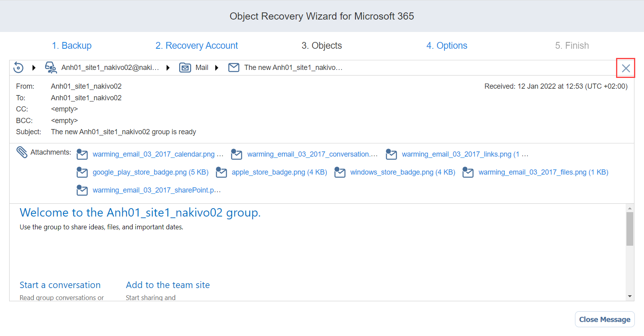Open the 4. Options step
This screenshot has width=644, height=336.
pos(446,46)
